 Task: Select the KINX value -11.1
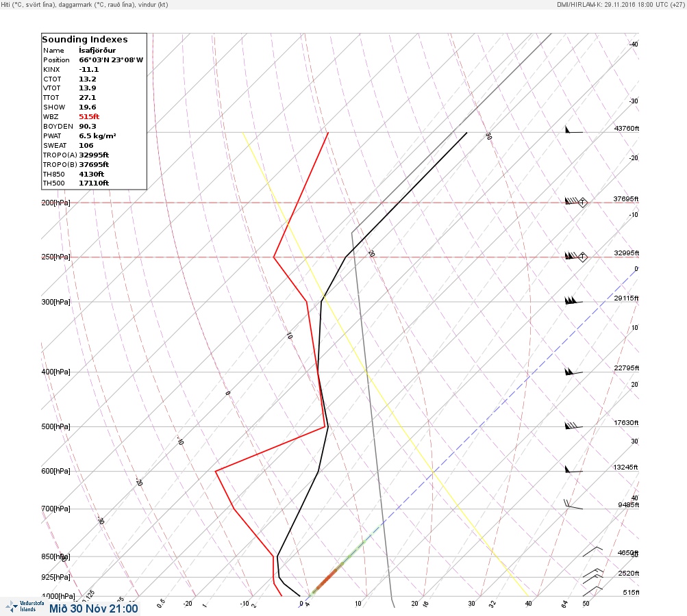pos(89,70)
